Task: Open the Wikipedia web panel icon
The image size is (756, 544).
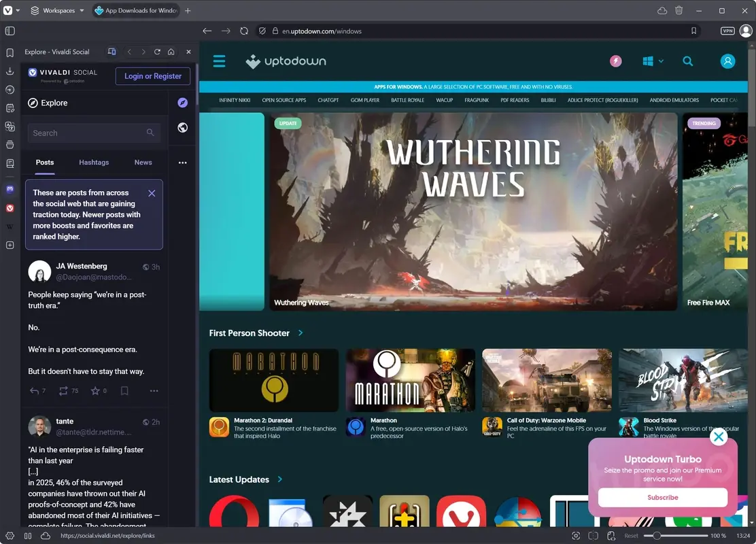Action: click(10, 226)
